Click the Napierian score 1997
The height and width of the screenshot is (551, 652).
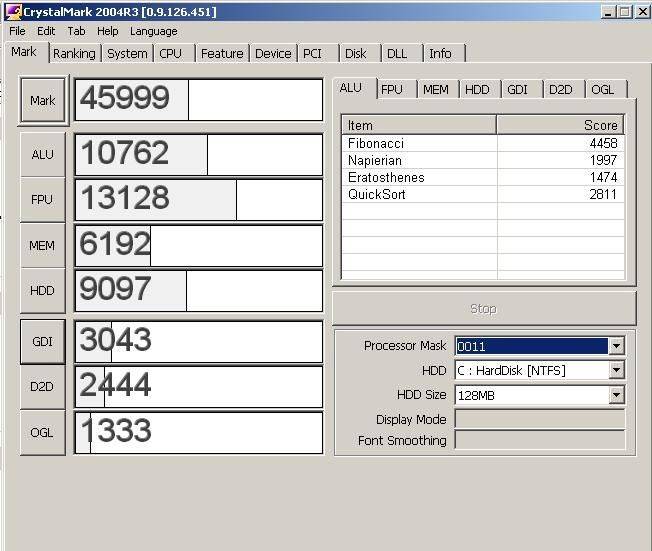603,161
